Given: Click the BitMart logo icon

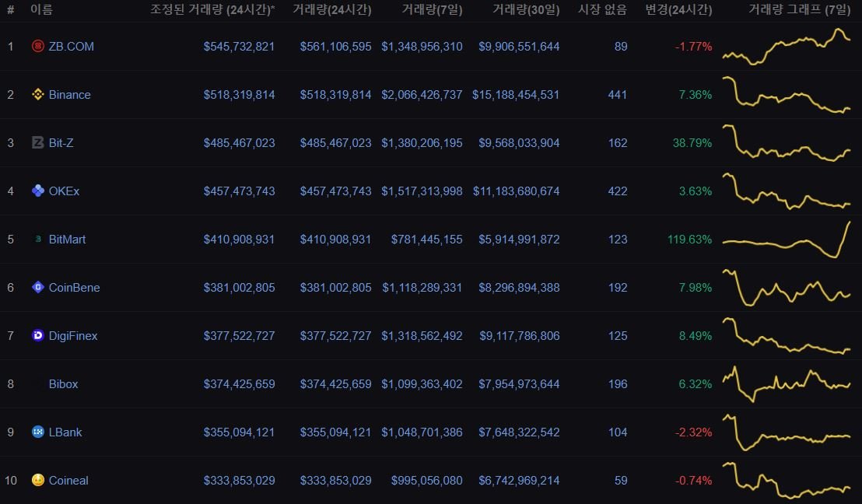Looking at the screenshot, I should 37,239.
